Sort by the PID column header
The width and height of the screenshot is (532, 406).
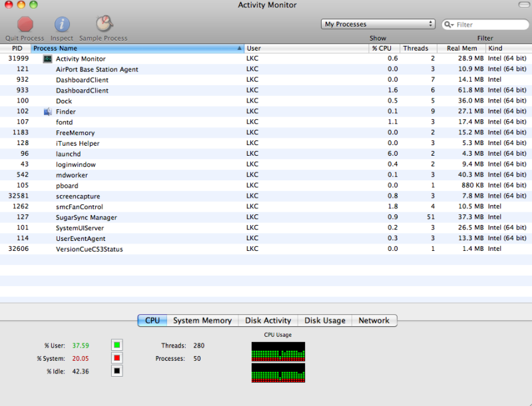(x=15, y=48)
